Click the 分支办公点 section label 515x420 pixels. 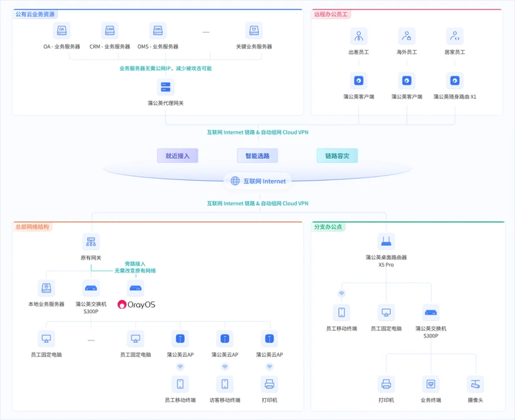pos(328,227)
